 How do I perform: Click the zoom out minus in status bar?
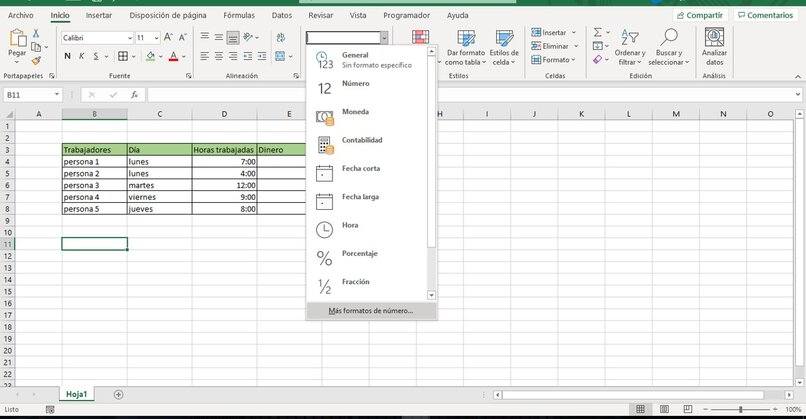706,409
